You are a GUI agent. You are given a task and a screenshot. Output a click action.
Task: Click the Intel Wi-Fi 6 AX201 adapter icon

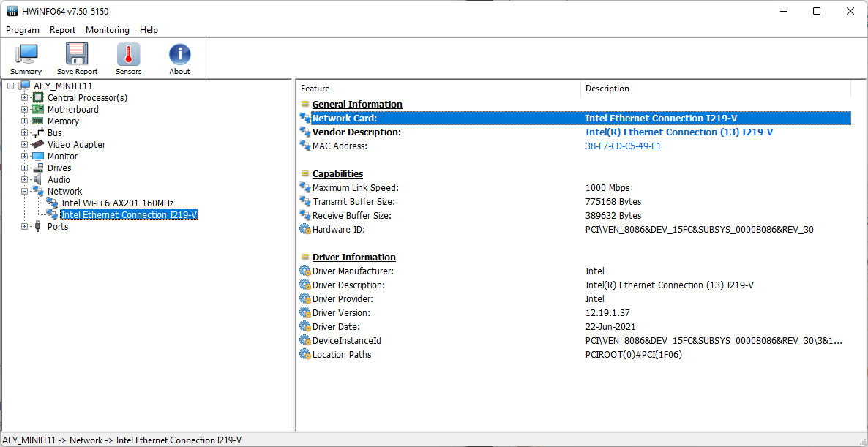pyautogui.click(x=52, y=203)
